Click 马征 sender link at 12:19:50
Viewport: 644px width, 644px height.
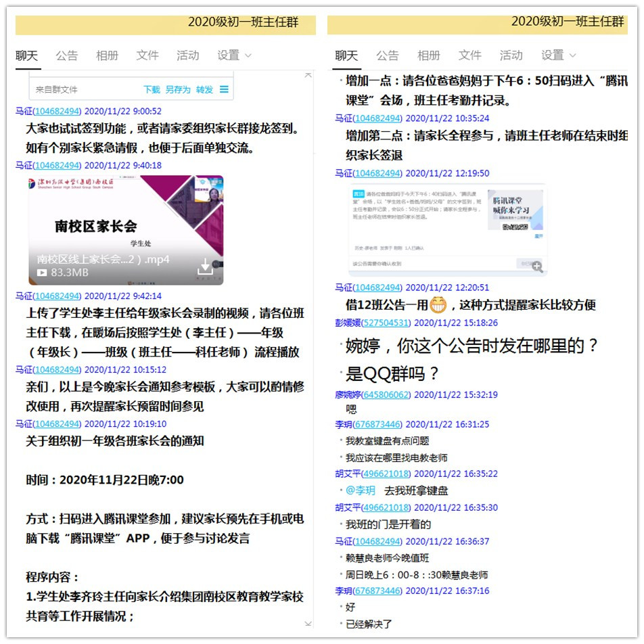pyautogui.click(x=369, y=173)
